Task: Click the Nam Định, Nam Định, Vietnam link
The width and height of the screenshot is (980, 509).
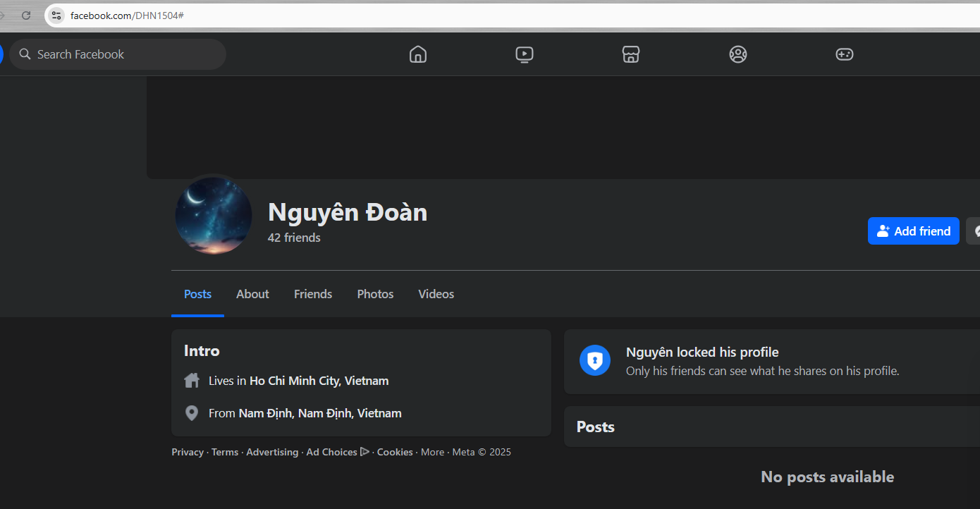Action: pyautogui.click(x=320, y=413)
